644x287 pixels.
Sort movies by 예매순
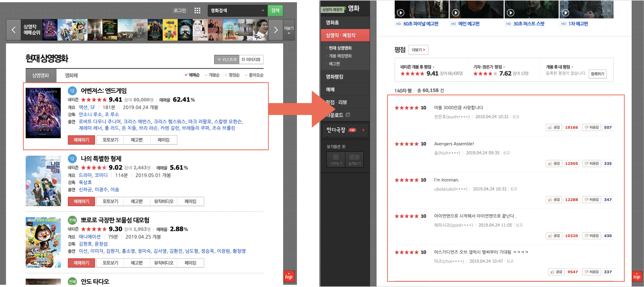pos(192,75)
